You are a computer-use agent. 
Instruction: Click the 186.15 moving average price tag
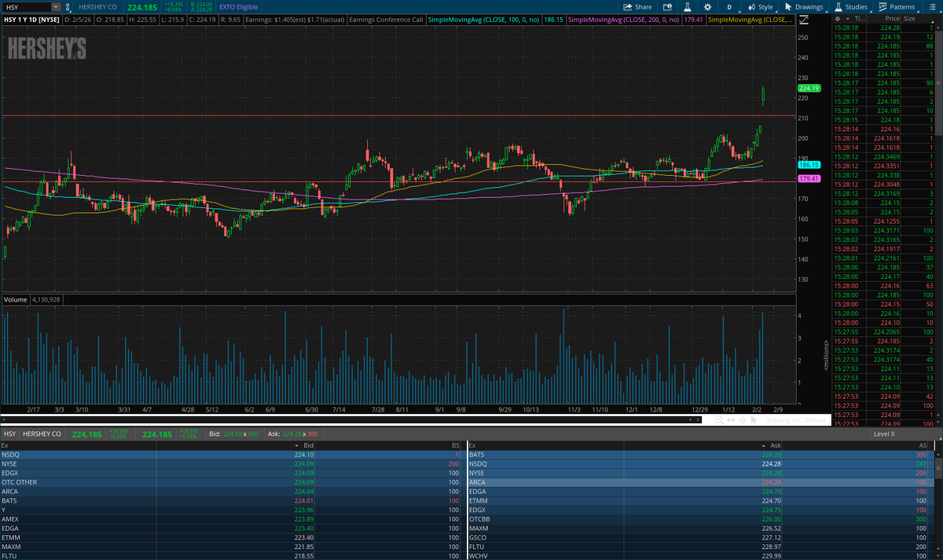[810, 165]
